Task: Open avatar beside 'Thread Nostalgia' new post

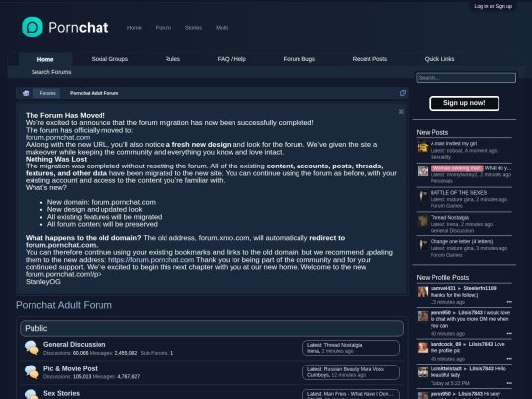Action: (423, 221)
